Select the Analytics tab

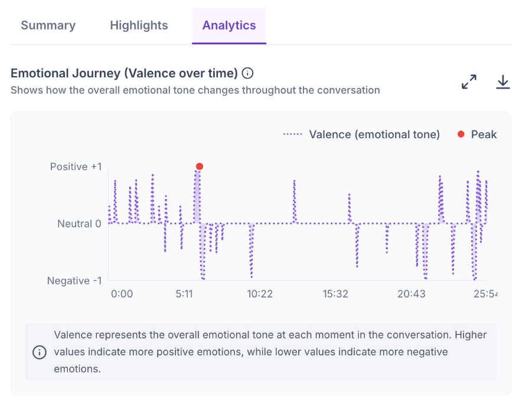tap(229, 25)
